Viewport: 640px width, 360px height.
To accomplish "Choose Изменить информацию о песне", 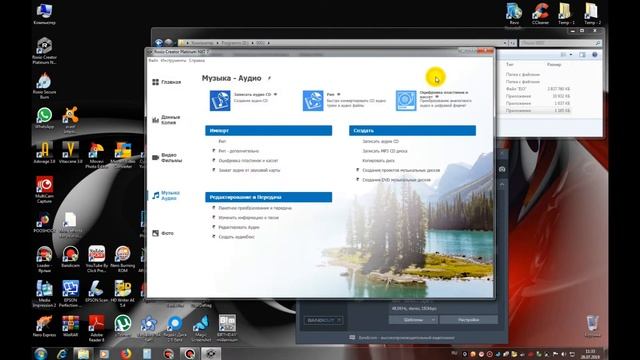I will tap(249, 218).
